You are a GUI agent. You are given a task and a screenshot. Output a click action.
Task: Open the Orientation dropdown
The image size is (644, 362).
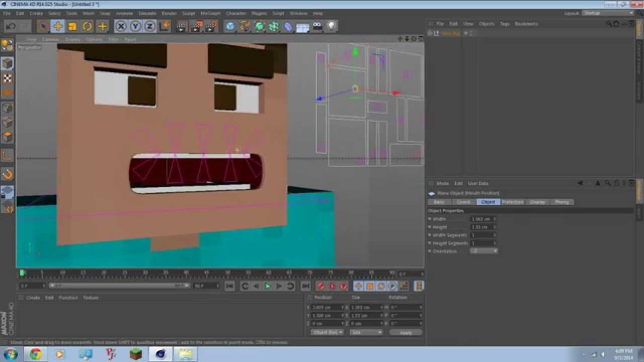pos(484,251)
